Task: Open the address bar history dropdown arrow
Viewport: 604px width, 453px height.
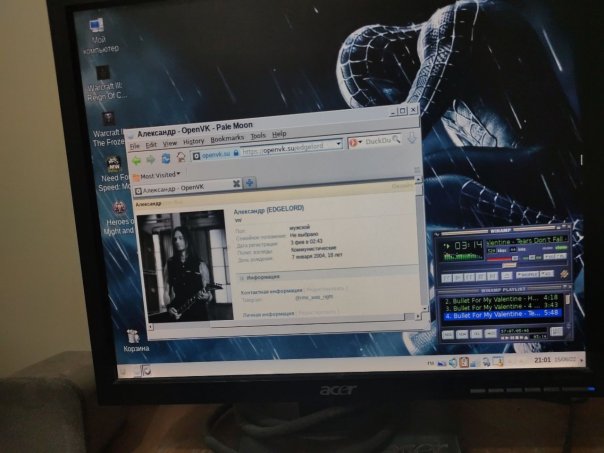Action: tap(339, 144)
